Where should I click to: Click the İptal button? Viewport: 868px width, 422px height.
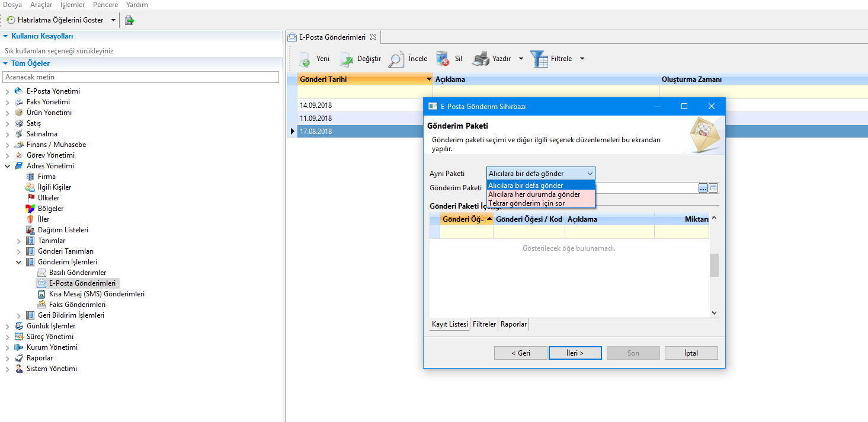point(691,353)
